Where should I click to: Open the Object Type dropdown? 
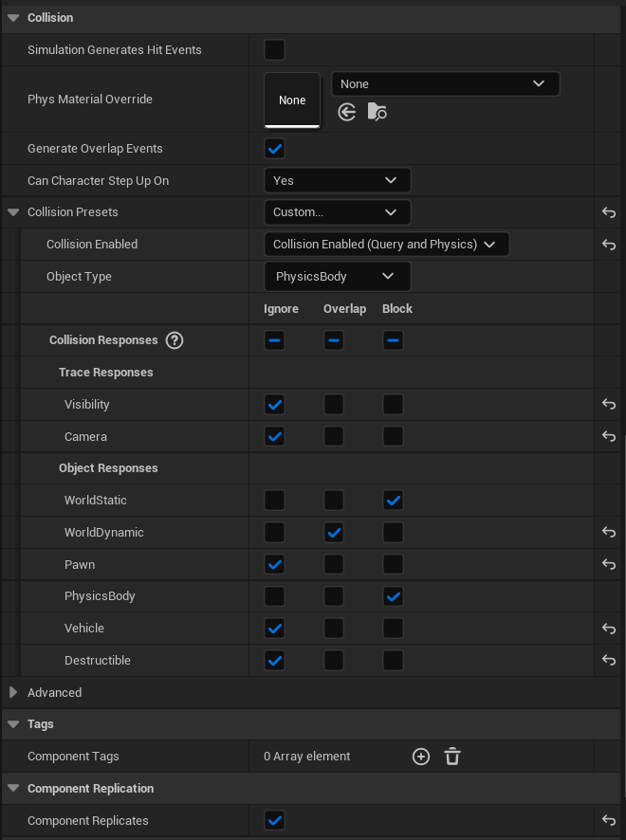pos(337,277)
